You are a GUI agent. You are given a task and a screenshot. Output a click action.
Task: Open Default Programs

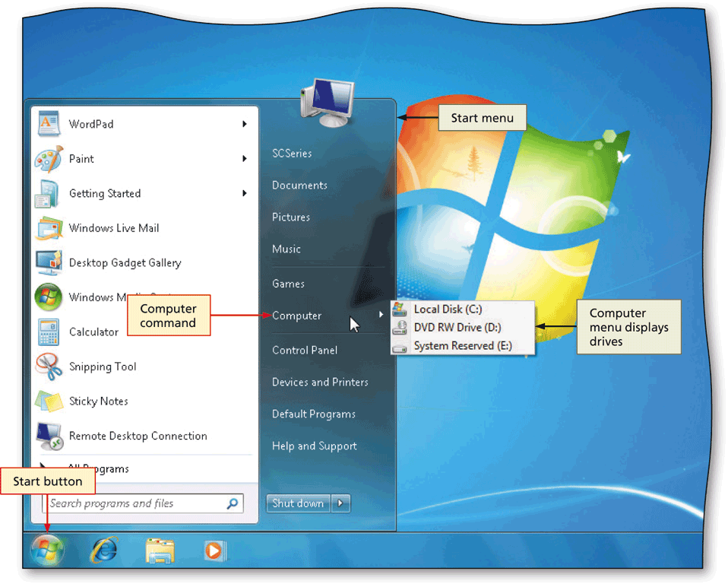(314, 414)
